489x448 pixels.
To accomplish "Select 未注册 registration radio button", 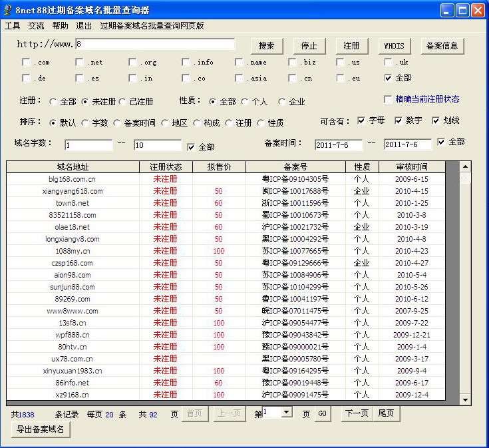I will pos(84,102).
